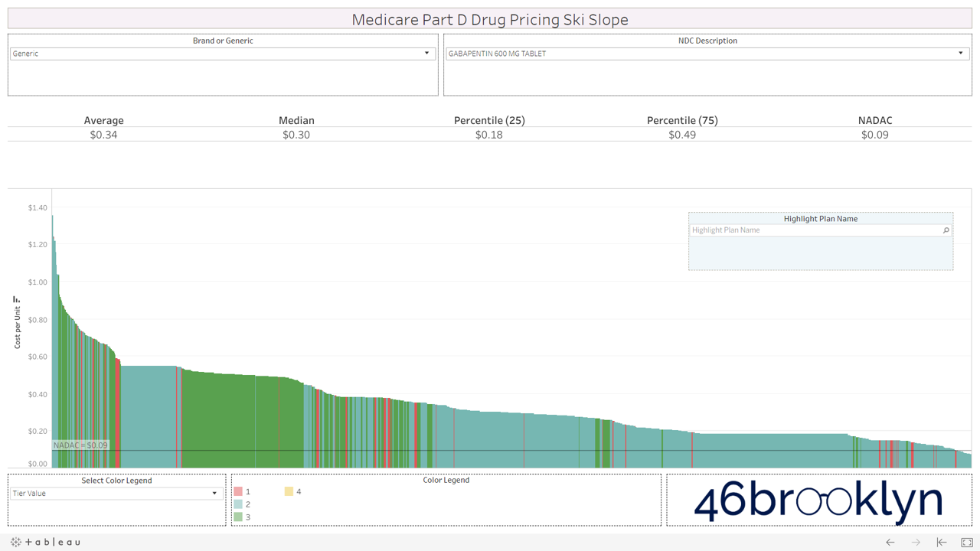
Task: Click the Tableau logo in footer
Action: click(45, 542)
